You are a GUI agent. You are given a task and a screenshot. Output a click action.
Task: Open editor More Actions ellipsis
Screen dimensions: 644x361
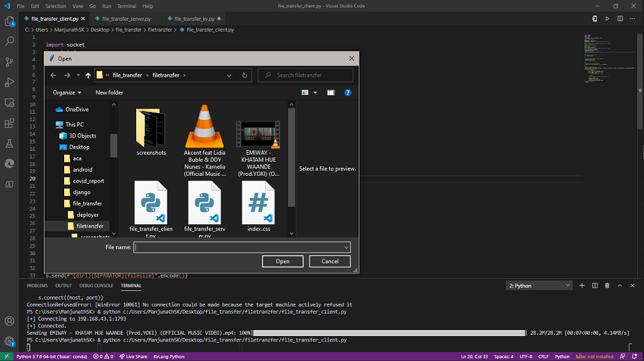[633, 19]
